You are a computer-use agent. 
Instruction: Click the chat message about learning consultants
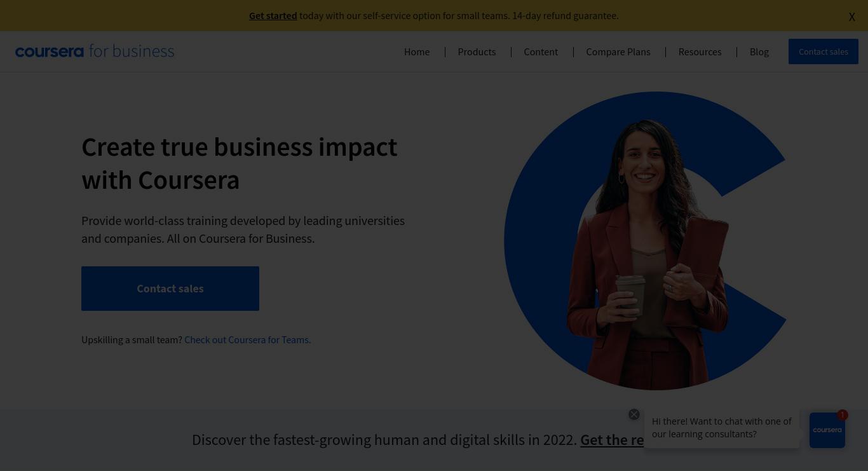722,428
